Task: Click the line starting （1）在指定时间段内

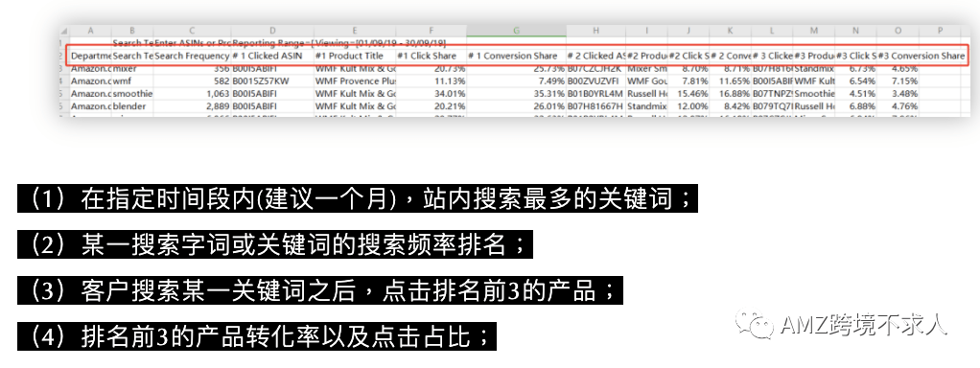Action: pos(358,198)
